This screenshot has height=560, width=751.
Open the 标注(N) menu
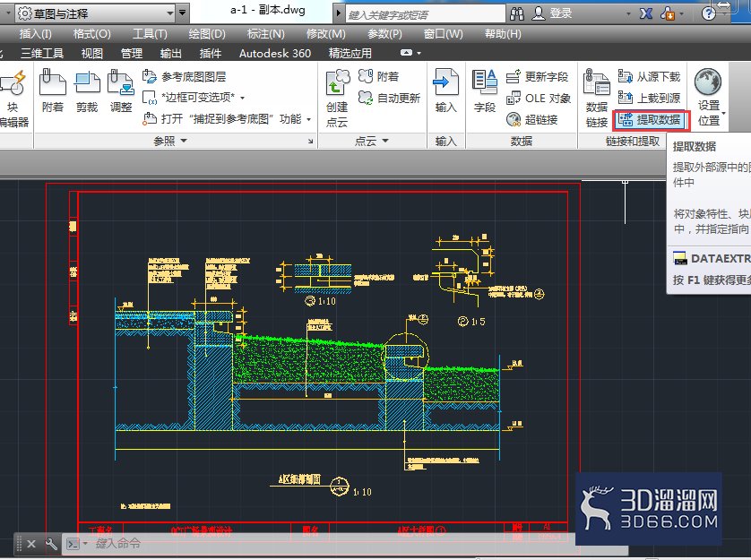point(265,34)
